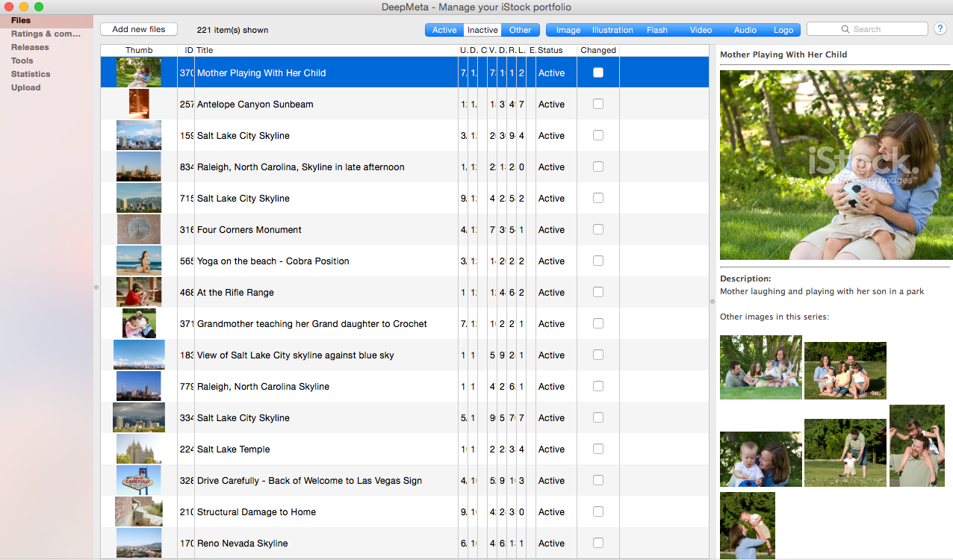Check the Changed checkbox for Salt Lake Temple
Image resolution: width=953 pixels, height=560 pixels.
tap(597, 449)
